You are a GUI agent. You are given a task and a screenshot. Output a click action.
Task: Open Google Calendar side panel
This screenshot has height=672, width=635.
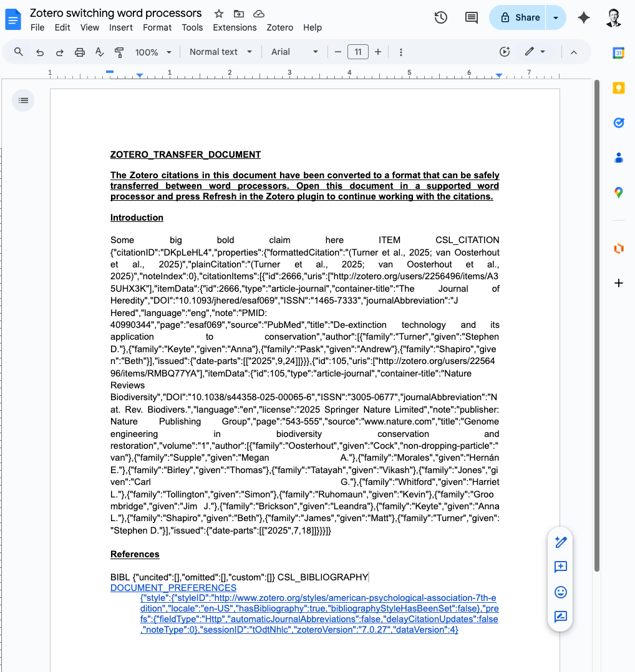pos(618,53)
